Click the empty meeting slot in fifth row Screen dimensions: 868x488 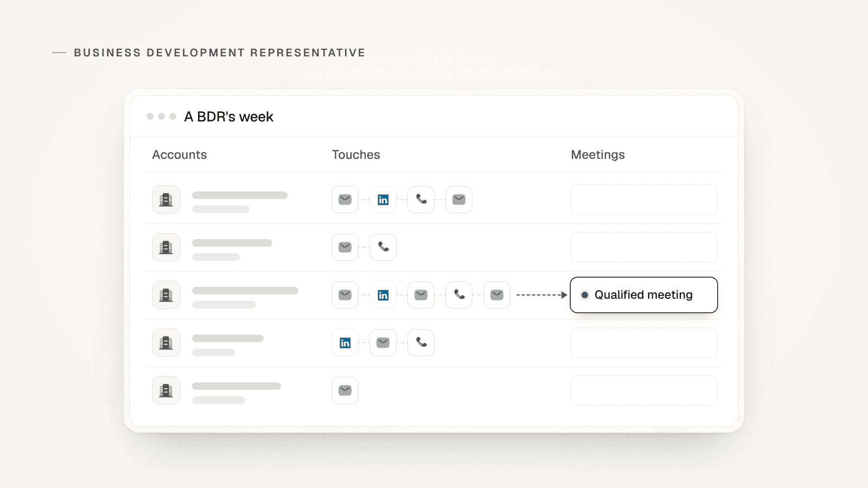click(x=644, y=390)
